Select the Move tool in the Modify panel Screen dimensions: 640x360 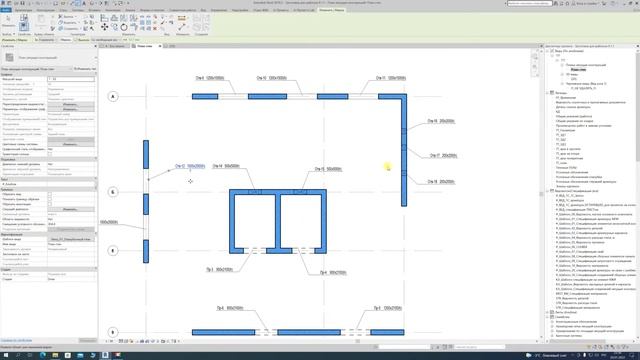[x=104, y=27]
